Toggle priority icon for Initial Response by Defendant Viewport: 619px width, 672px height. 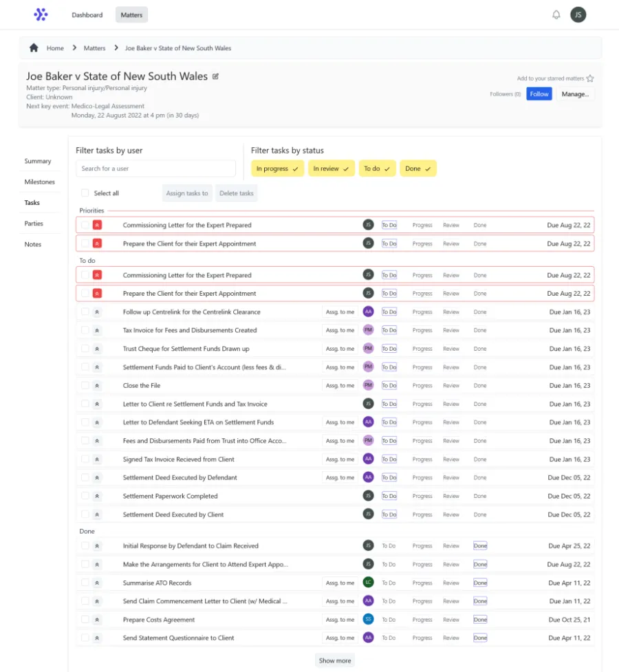pyautogui.click(x=97, y=546)
